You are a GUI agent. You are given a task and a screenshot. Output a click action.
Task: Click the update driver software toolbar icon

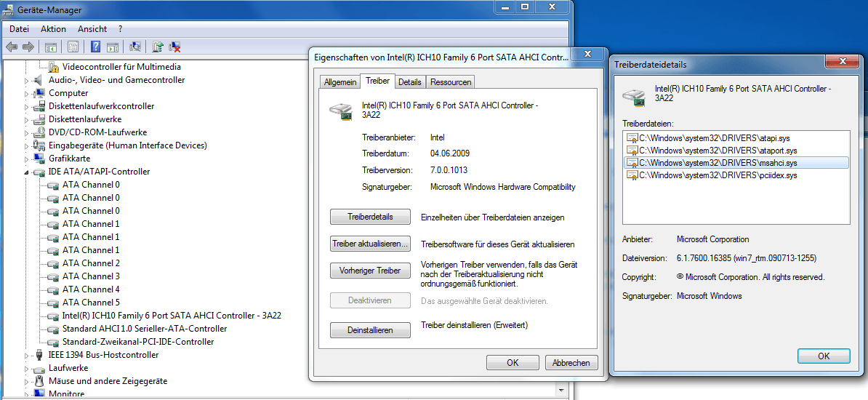[158, 47]
